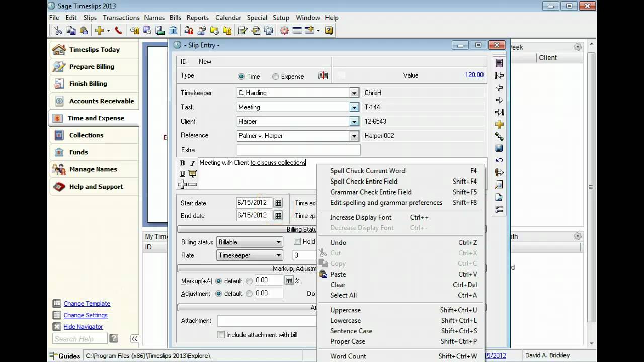644x362 pixels.
Task: Click the bank building icon in the toolbar
Action: coord(173,31)
